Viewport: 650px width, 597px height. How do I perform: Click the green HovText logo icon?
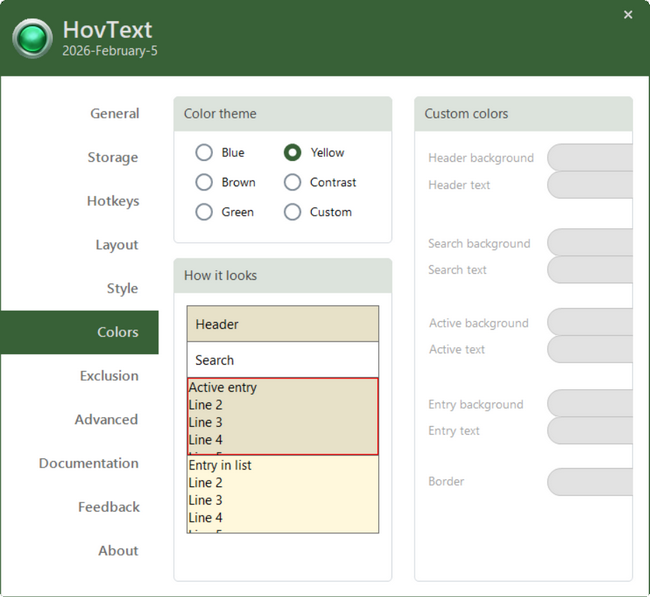click(x=32, y=38)
